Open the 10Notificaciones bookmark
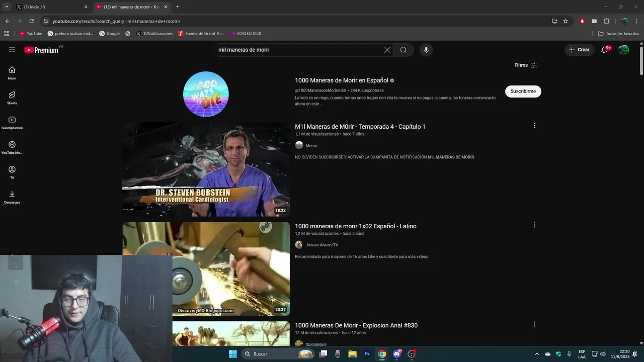This screenshot has width=644, height=362. [154, 34]
